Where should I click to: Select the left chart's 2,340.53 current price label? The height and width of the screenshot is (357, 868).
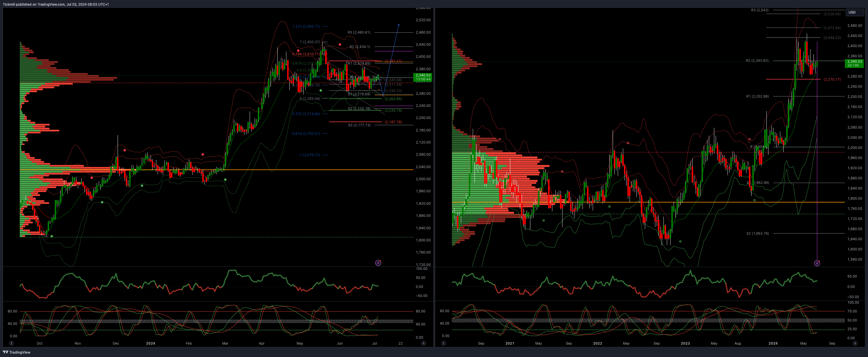coord(423,77)
